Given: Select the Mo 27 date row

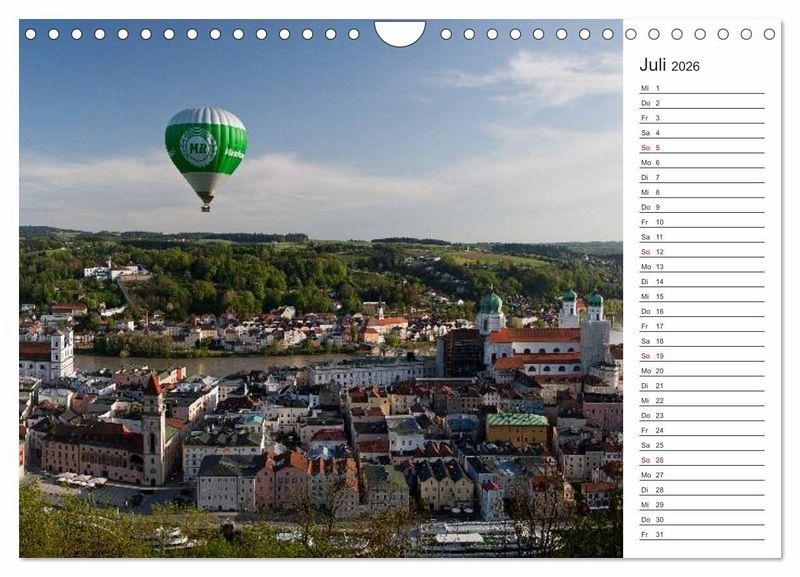Looking at the screenshot, I should pos(702,475).
